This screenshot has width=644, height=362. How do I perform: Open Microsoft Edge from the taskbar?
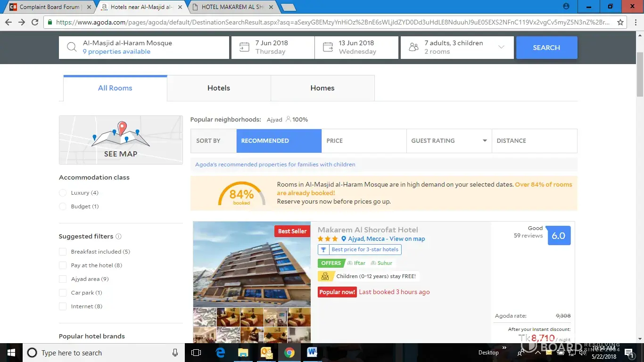pos(220,353)
